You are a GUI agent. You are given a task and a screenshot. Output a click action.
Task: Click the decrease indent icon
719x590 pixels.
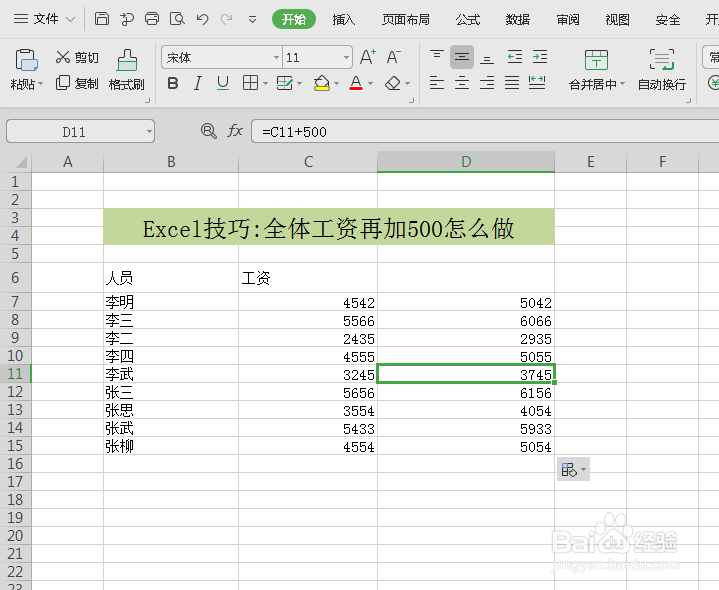[x=515, y=57]
